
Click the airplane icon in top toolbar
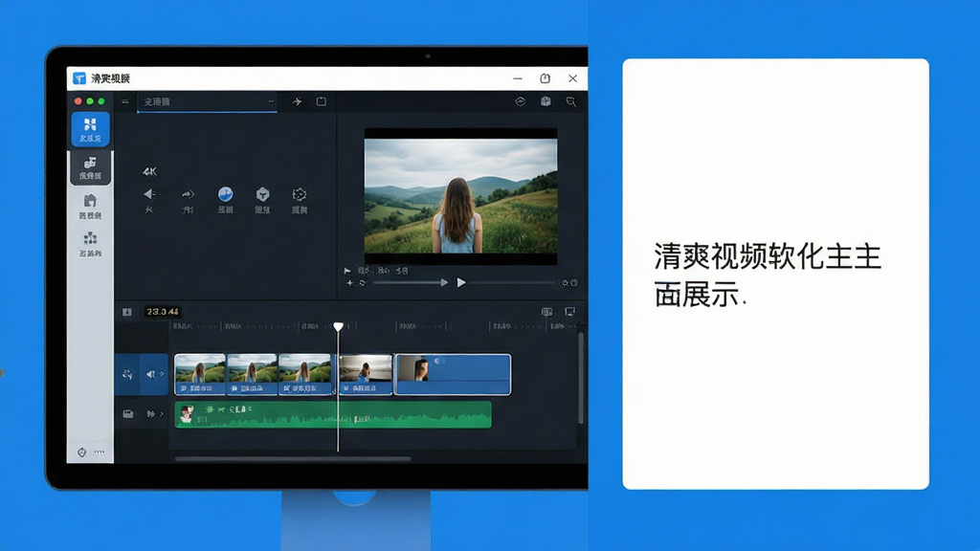tap(297, 101)
